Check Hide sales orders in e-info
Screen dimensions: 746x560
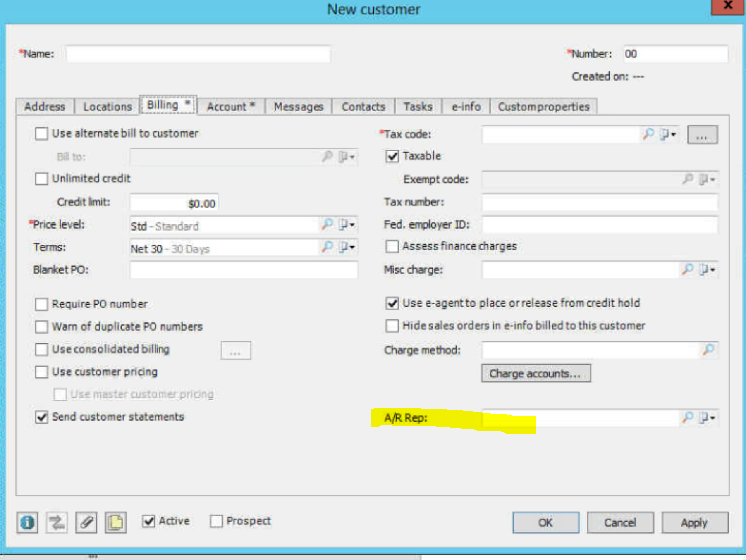(x=392, y=326)
